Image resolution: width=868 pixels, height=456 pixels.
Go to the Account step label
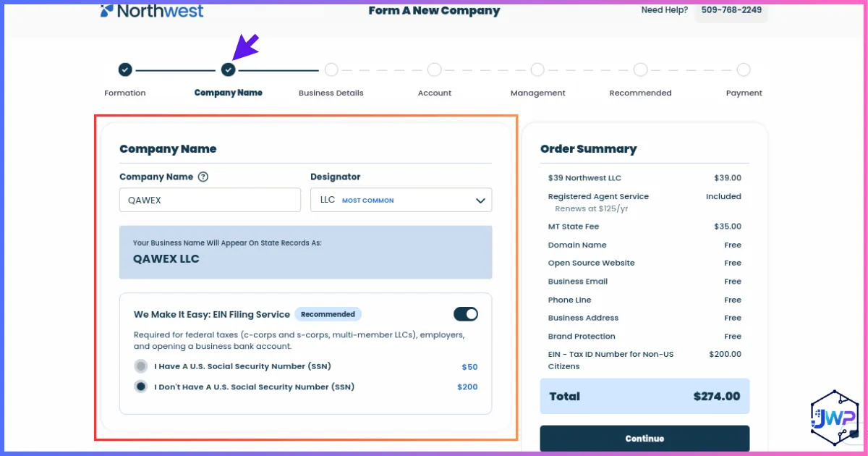click(x=435, y=93)
